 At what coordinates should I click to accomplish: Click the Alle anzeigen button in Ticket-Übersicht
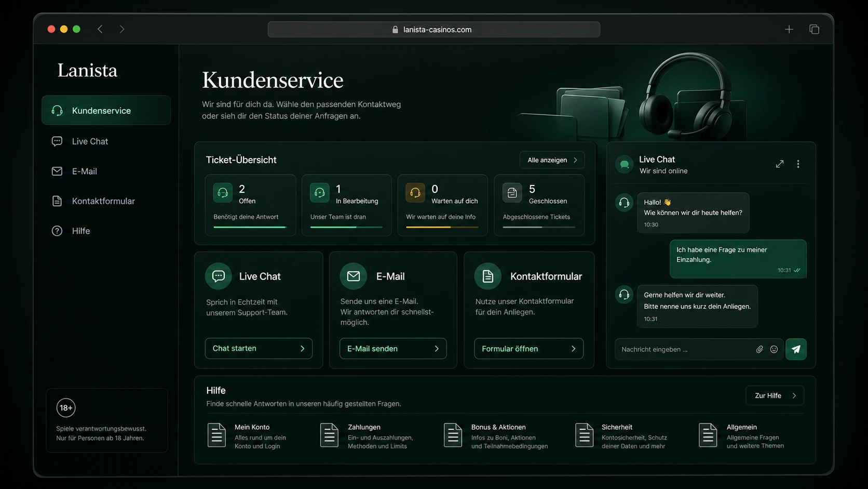tap(552, 160)
